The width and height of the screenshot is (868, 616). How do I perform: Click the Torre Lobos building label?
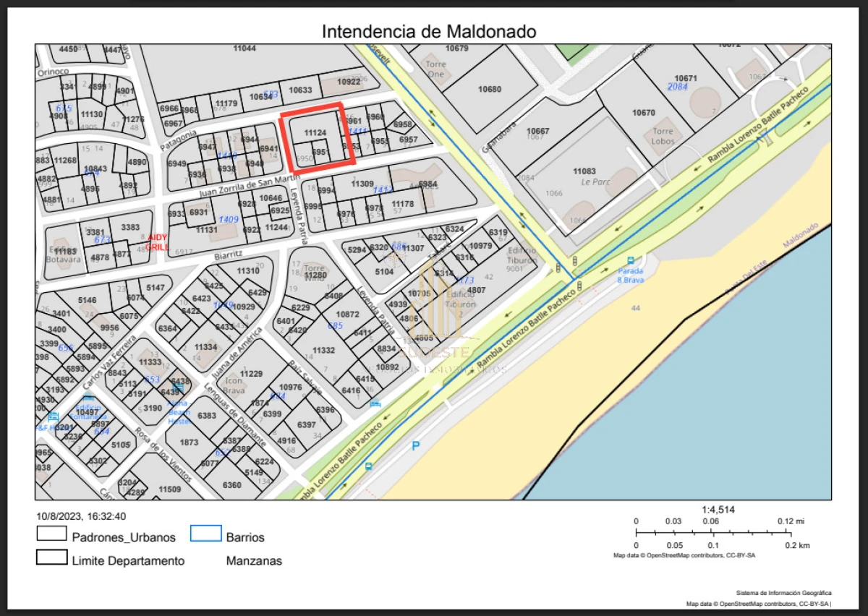(x=663, y=137)
